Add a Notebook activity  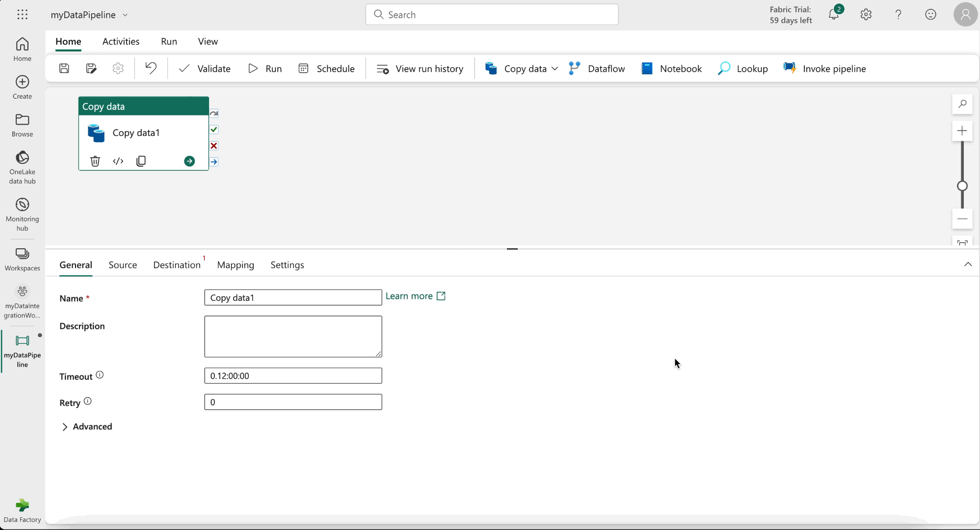click(x=671, y=69)
